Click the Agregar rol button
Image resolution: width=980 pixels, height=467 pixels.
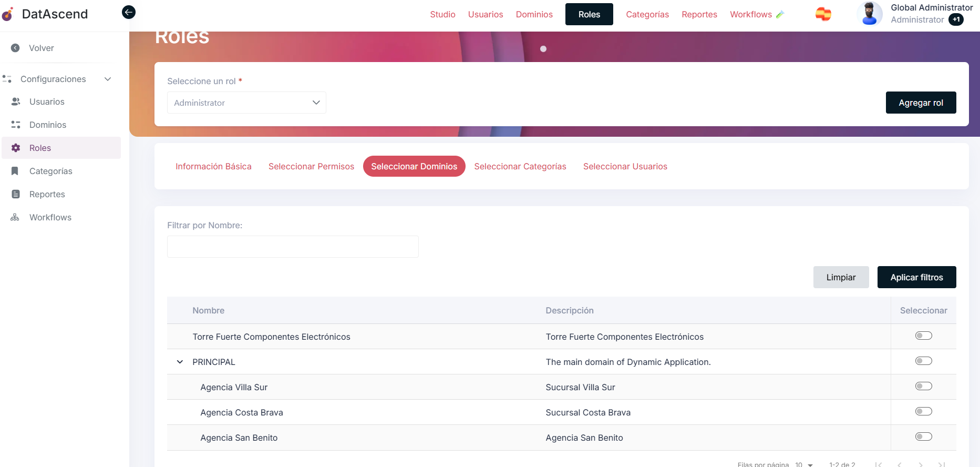(x=921, y=103)
